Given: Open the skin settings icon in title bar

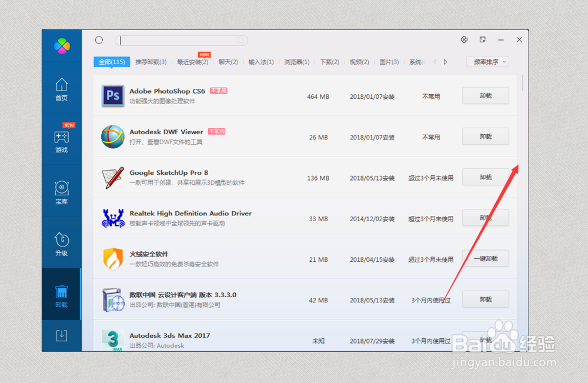Looking at the screenshot, I should [464, 40].
